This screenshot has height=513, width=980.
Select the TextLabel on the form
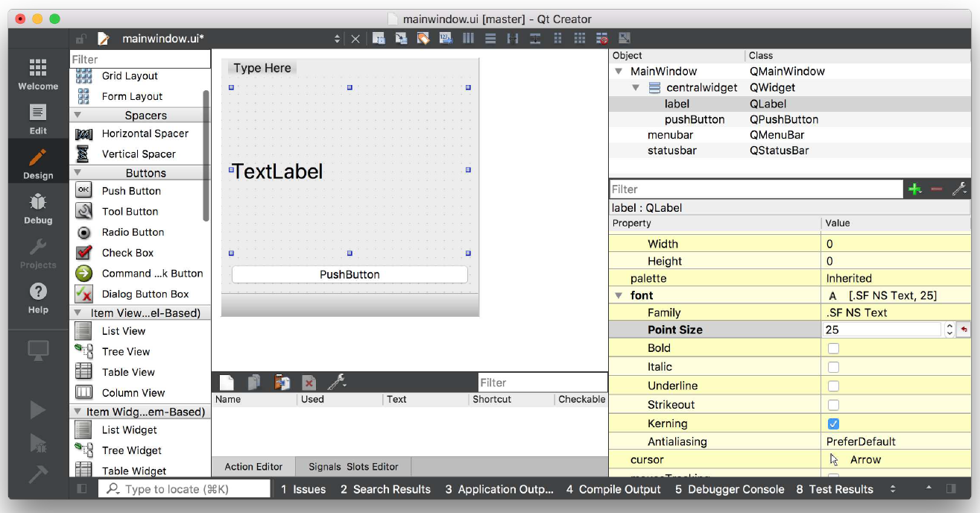(x=278, y=171)
